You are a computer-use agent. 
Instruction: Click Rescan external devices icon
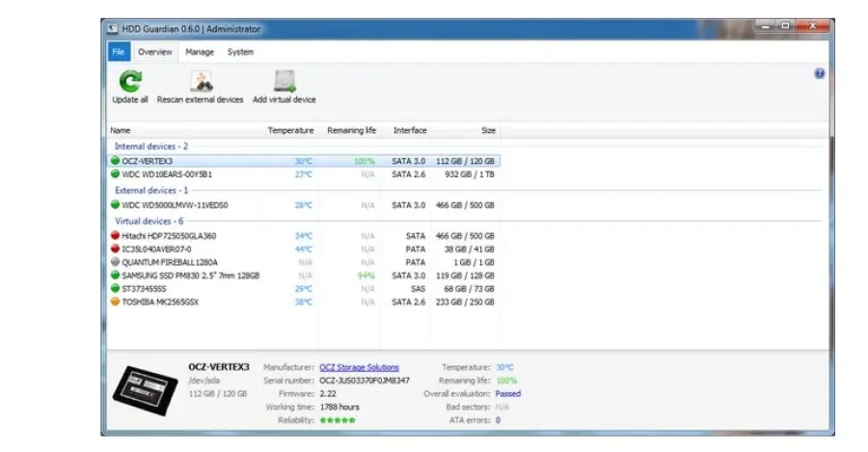[x=202, y=81]
